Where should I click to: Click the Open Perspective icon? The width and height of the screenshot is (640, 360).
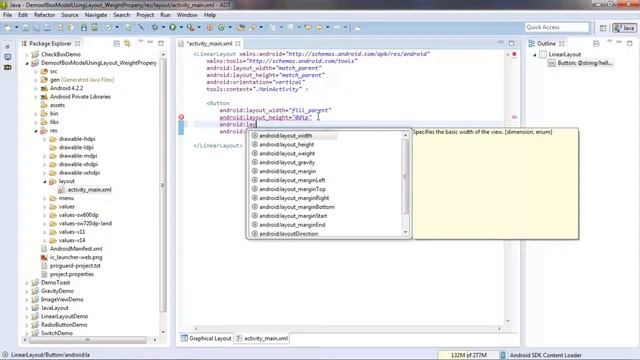point(603,28)
